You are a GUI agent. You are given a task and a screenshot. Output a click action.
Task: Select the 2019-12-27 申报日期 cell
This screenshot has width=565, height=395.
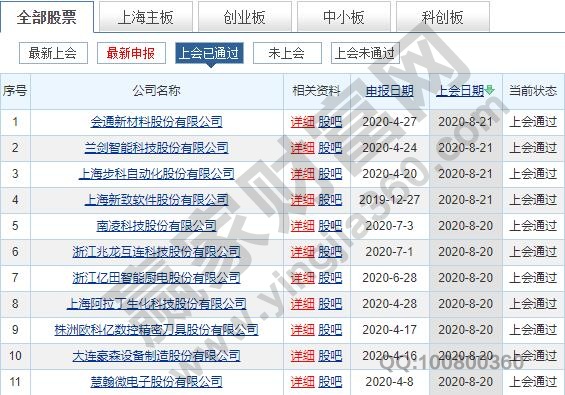390,200
